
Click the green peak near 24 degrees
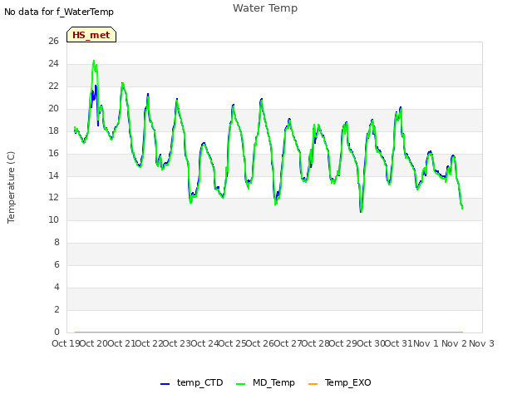94,62
